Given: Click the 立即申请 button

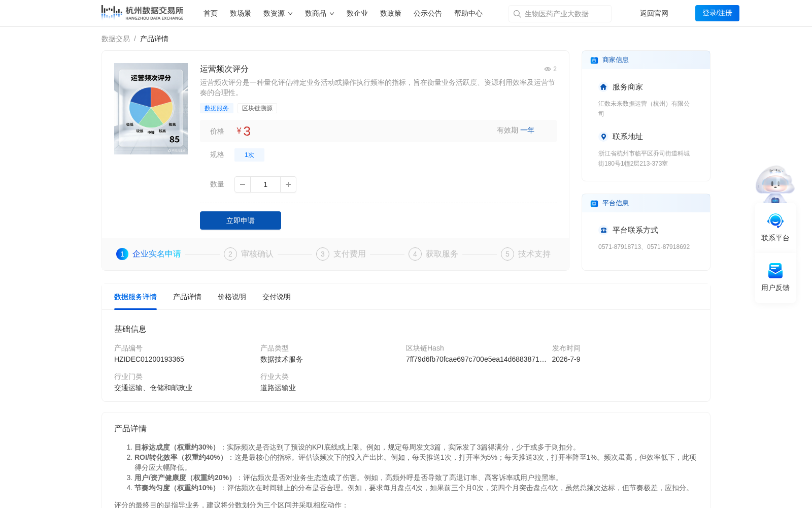Looking at the screenshot, I should pos(241,220).
